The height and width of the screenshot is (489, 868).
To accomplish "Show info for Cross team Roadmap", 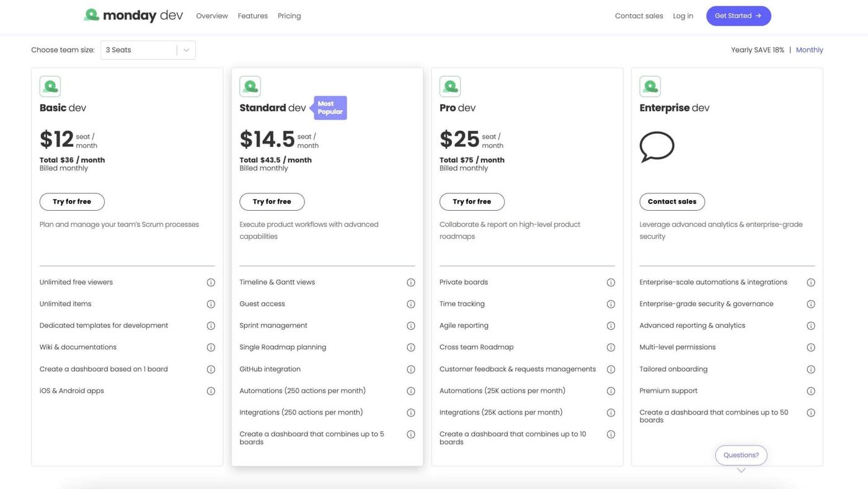I will (611, 348).
